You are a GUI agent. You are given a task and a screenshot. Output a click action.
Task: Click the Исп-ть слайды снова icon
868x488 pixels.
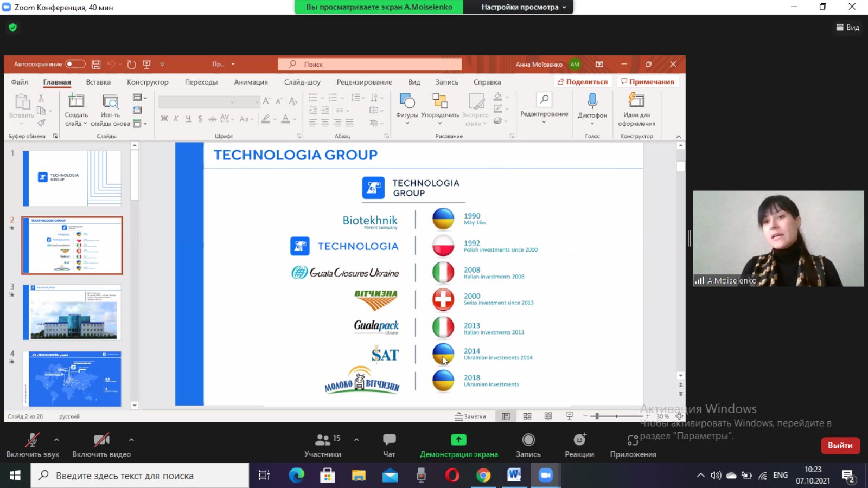[x=110, y=101]
